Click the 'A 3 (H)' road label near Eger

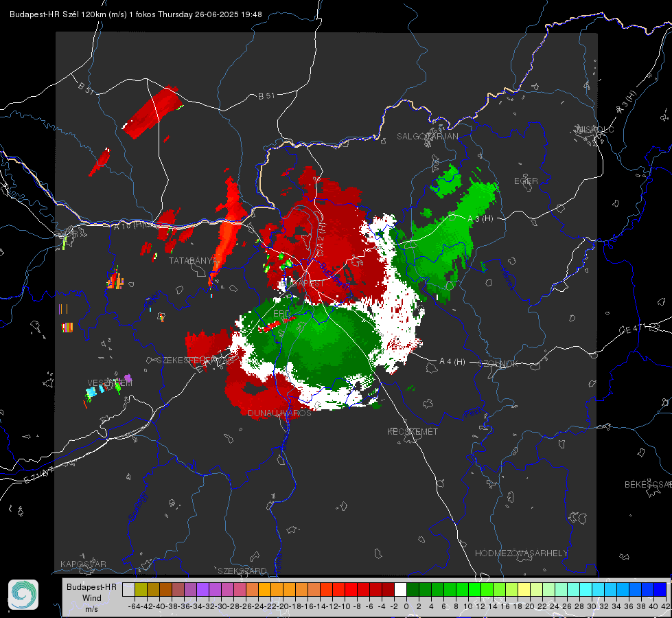pyautogui.click(x=480, y=218)
